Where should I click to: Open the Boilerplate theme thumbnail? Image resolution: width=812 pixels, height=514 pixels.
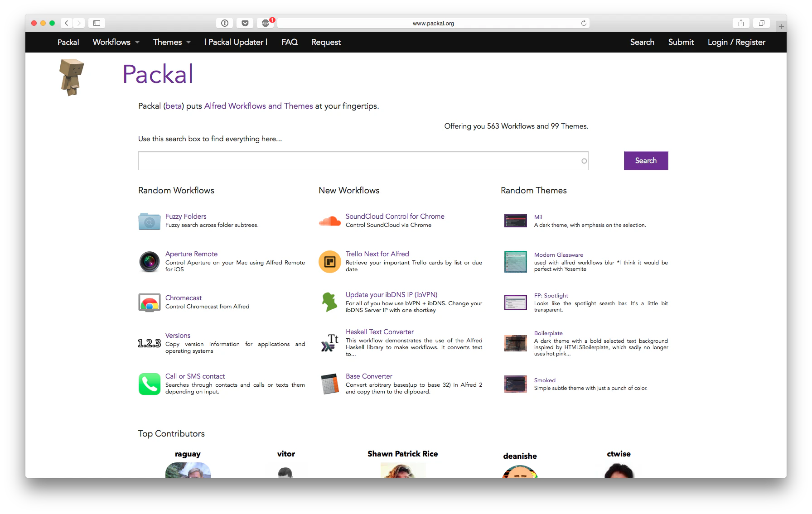pos(516,343)
